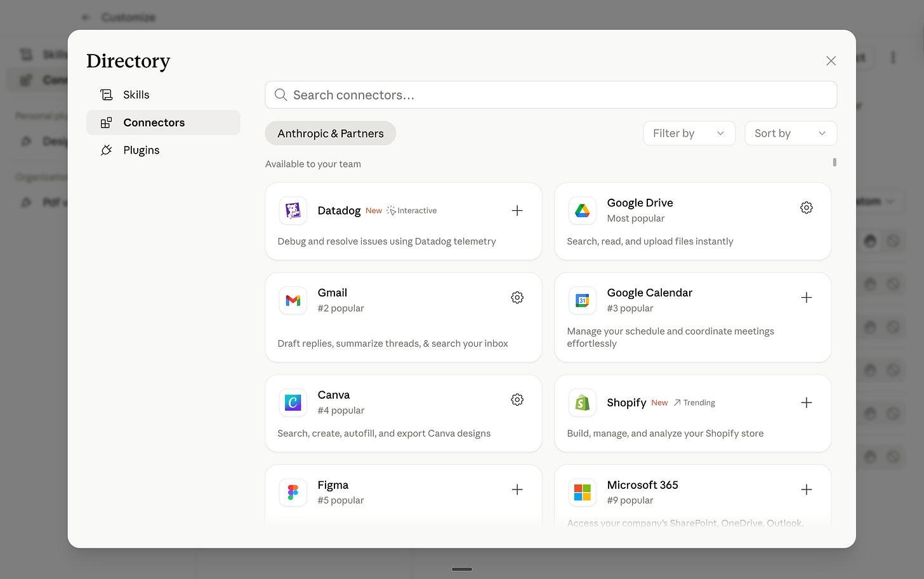The height and width of the screenshot is (579, 924).
Task: Click the connectors list scrollbar thumb
Action: (x=835, y=163)
